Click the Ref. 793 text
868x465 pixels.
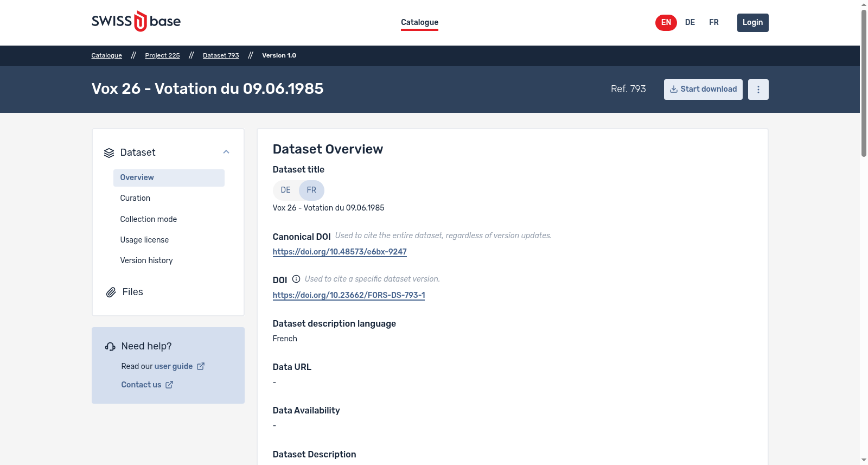pyautogui.click(x=628, y=89)
